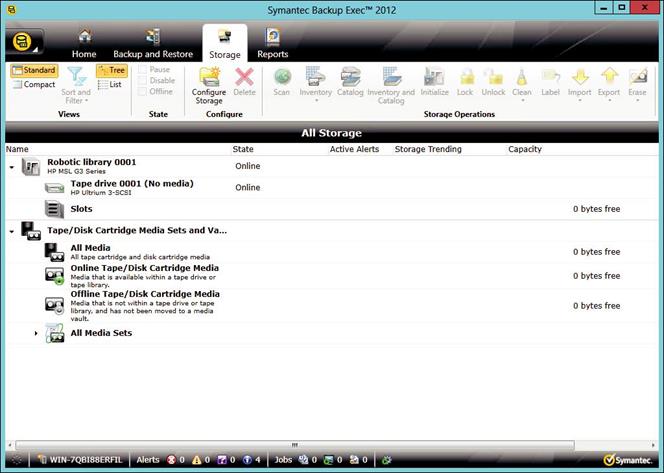Click the All Media icon

pos(55,252)
